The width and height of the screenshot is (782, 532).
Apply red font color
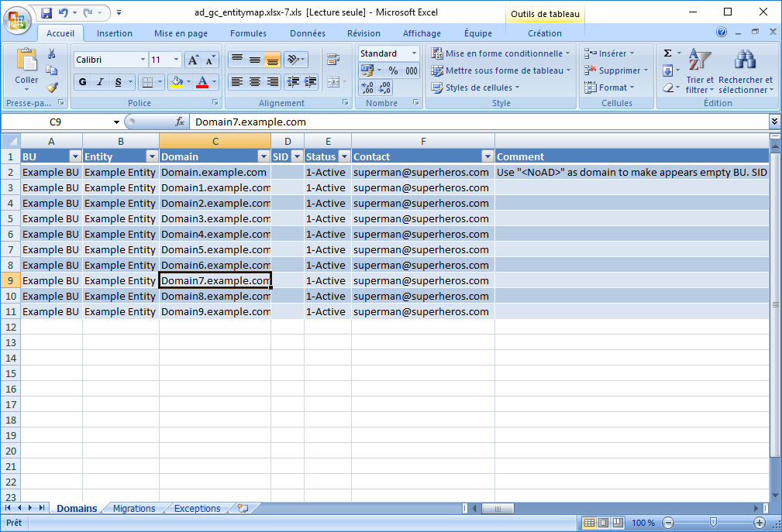click(202, 81)
